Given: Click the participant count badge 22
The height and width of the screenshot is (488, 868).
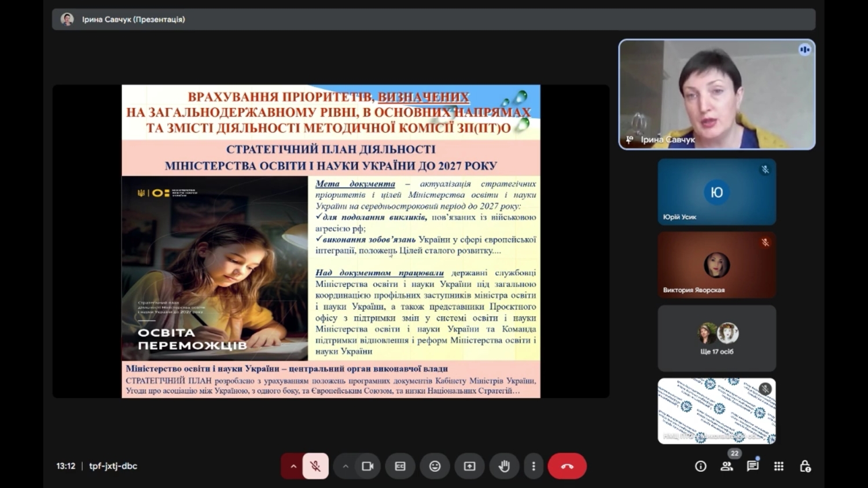Looking at the screenshot, I should point(734,453).
